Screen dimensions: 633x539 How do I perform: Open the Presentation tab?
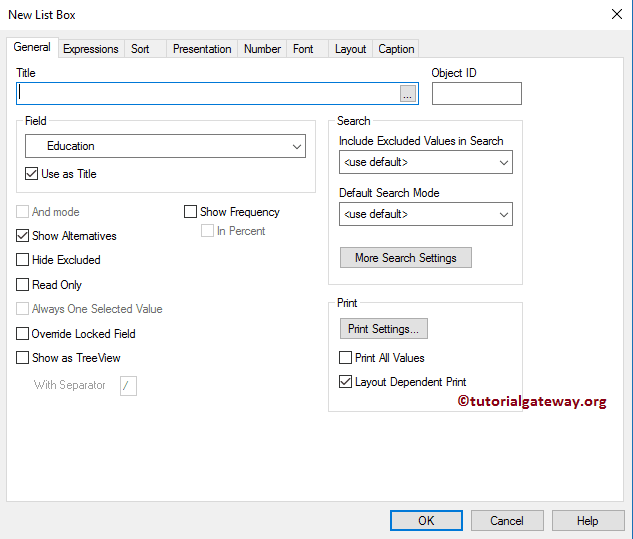pyautogui.click(x=202, y=49)
